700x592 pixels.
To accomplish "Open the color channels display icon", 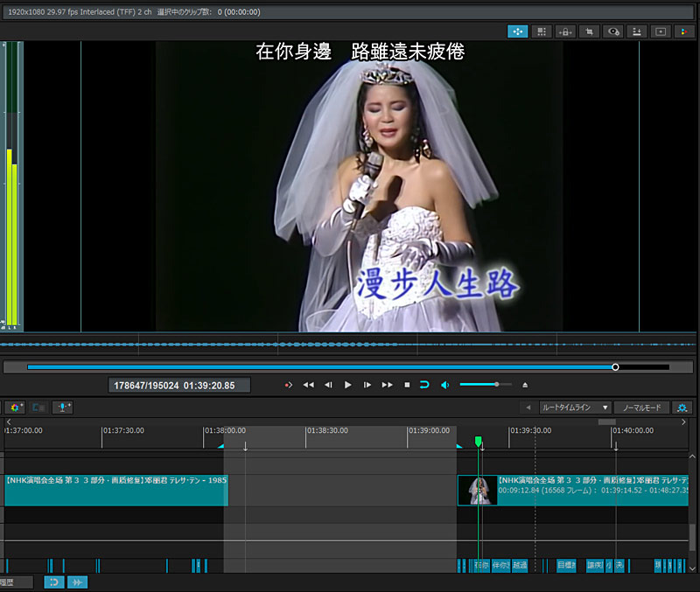I will tap(683, 31).
